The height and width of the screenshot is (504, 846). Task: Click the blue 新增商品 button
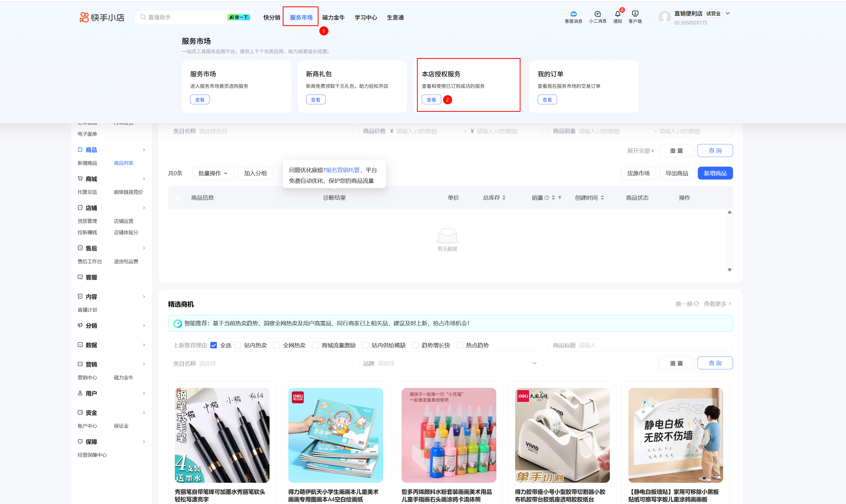(715, 173)
